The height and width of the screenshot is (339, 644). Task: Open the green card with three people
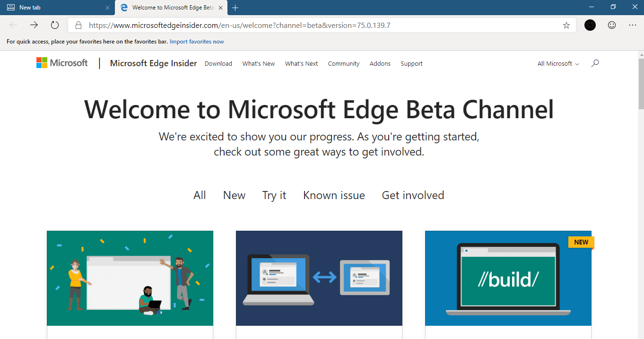(130, 278)
